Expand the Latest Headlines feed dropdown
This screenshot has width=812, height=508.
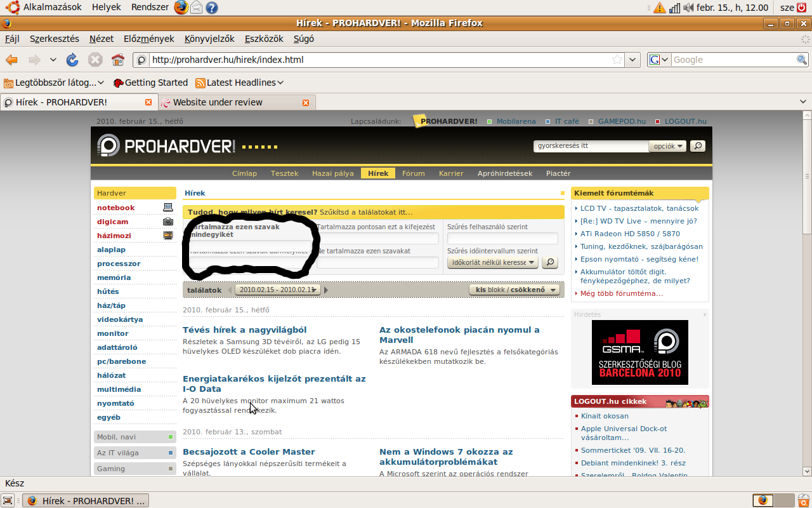click(240, 83)
